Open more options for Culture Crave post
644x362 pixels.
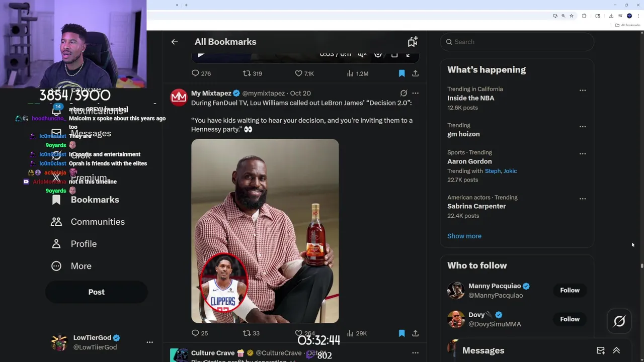pos(415,353)
